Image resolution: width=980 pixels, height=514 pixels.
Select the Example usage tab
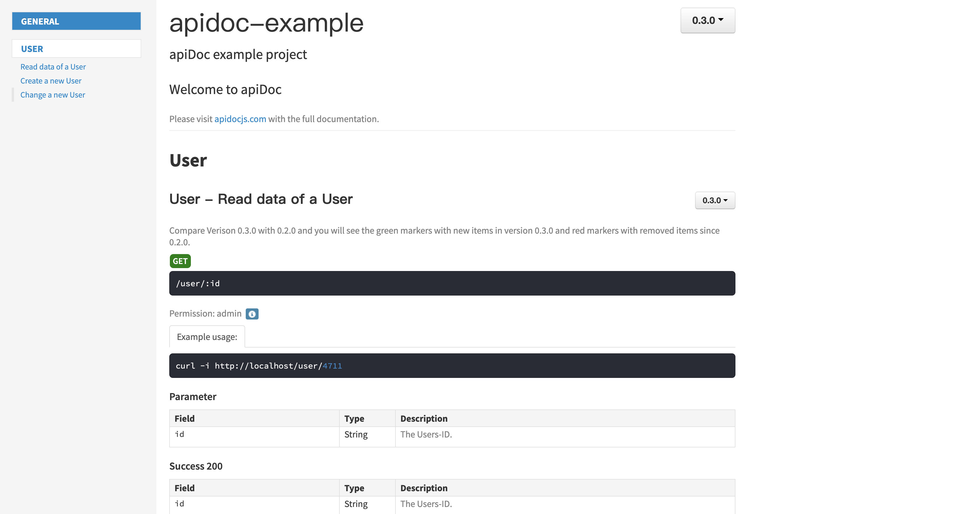[207, 337]
